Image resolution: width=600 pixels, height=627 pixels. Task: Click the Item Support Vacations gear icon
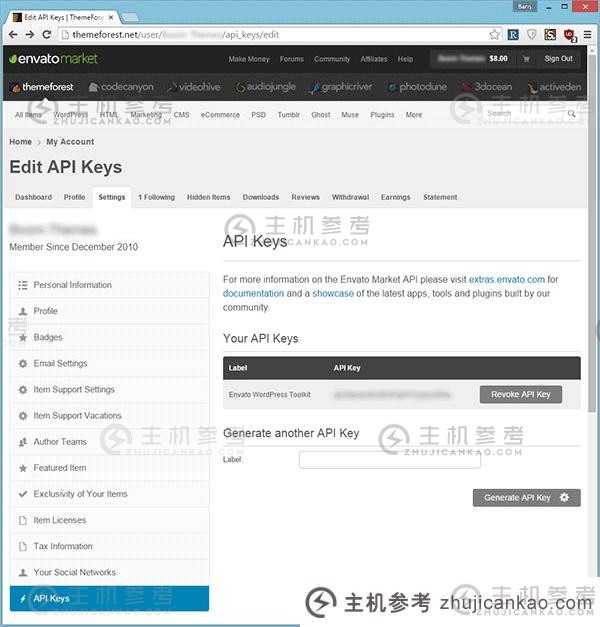(x=23, y=416)
